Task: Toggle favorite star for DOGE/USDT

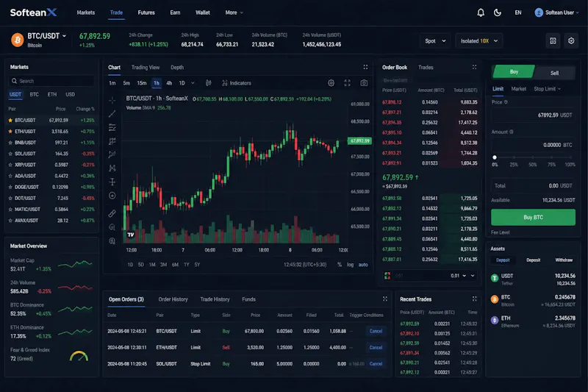Action: (x=10, y=188)
